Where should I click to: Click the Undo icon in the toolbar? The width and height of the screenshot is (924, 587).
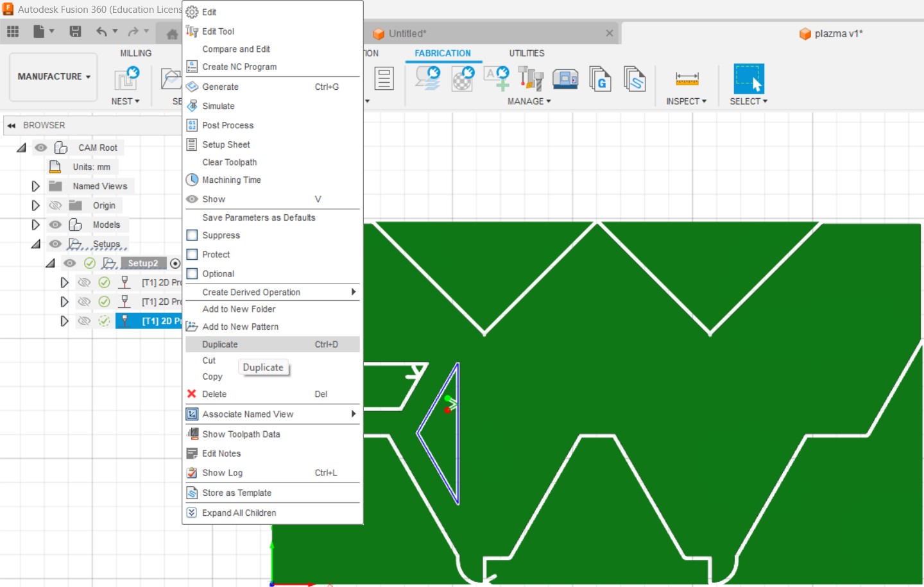tap(103, 31)
